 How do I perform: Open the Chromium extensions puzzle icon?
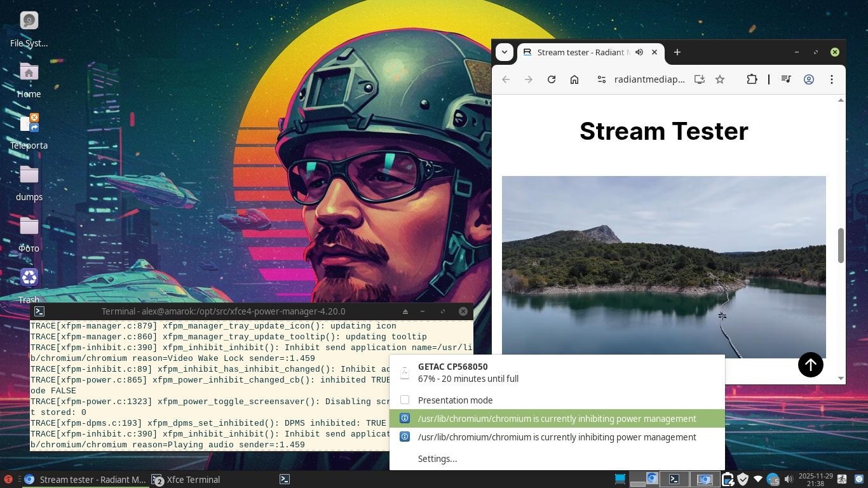(x=752, y=79)
